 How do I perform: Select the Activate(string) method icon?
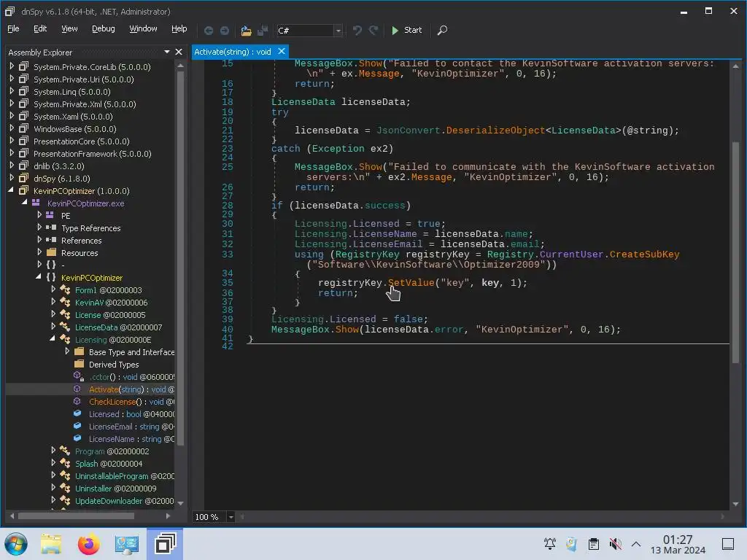(77, 389)
